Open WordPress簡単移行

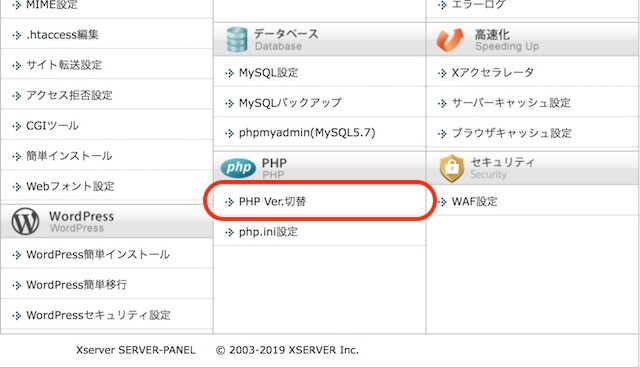click(76, 285)
